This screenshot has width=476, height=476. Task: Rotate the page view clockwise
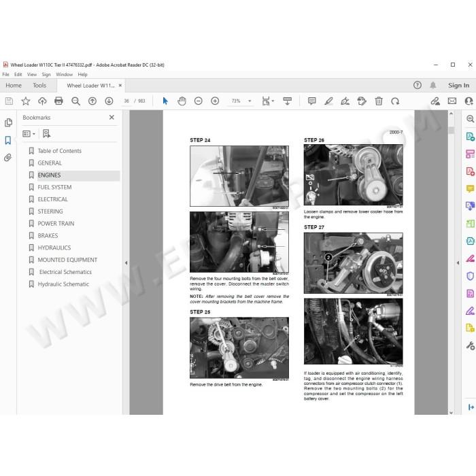coord(395,101)
